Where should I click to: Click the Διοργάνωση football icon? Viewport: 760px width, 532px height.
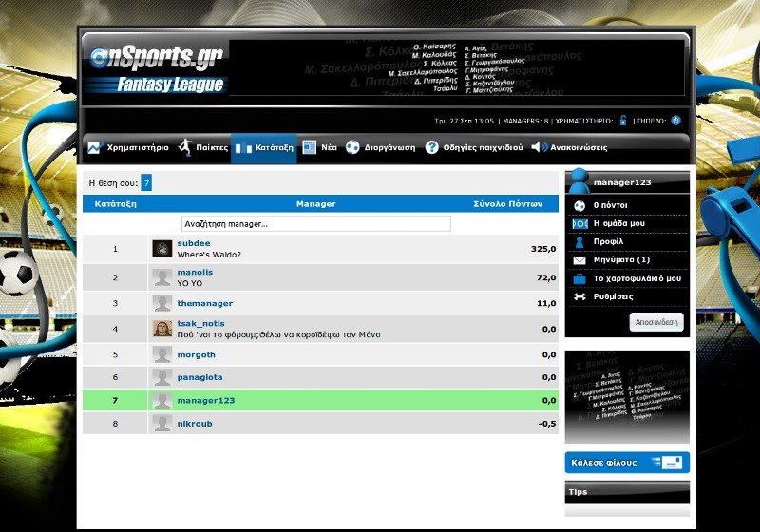[x=352, y=148]
